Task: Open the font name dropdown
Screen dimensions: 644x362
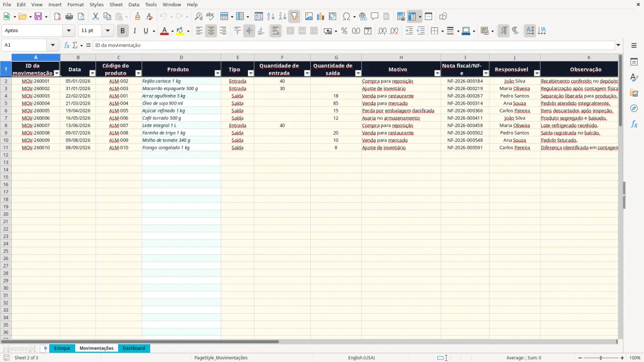Action: tap(69, 31)
